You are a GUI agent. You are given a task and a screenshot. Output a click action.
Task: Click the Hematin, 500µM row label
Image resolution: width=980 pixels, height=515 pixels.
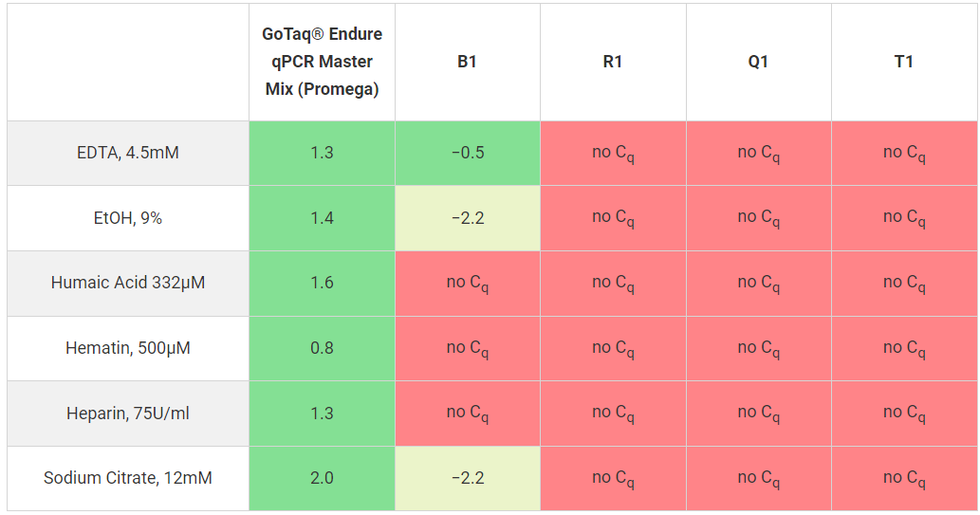click(128, 348)
